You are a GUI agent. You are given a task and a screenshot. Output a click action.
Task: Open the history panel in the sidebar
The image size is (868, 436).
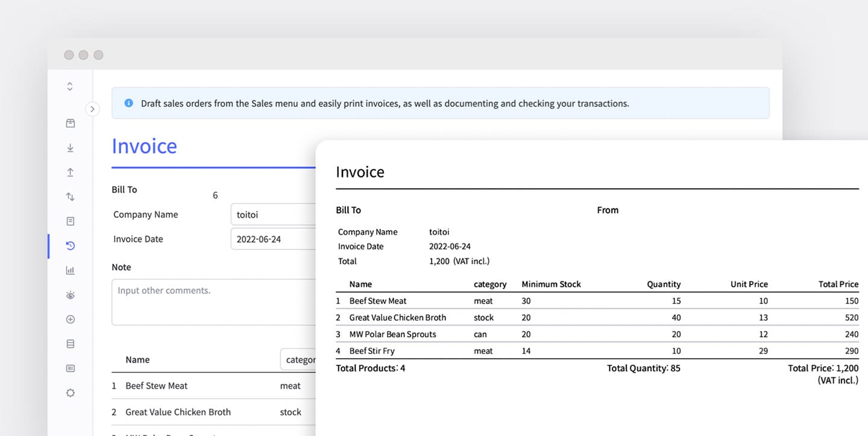coord(70,246)
